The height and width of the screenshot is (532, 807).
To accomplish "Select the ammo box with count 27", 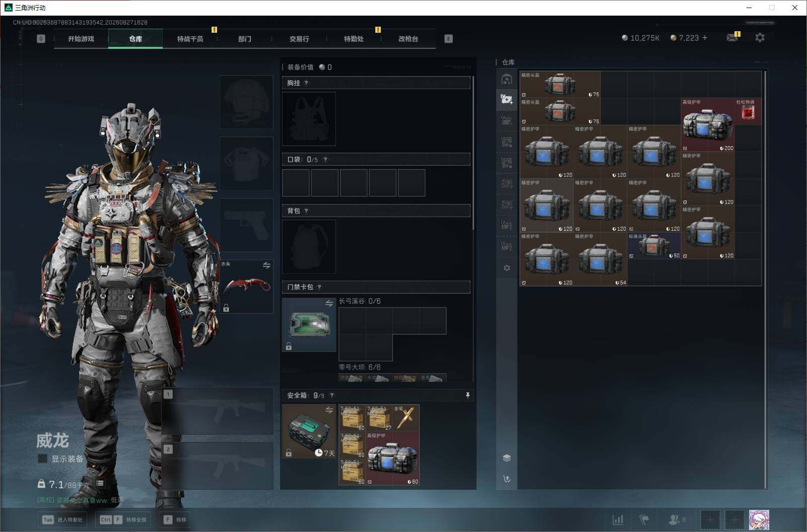I will pos(379,418).
